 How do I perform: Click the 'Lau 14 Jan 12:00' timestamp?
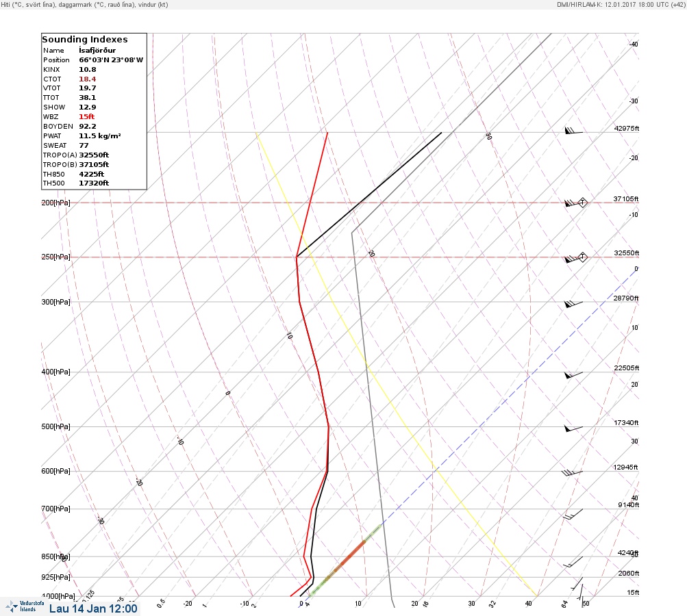93,608
